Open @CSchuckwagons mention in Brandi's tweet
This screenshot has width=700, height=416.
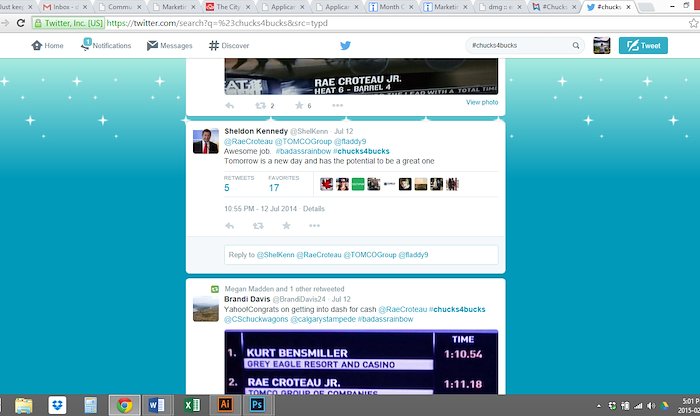tap(256, 319)
